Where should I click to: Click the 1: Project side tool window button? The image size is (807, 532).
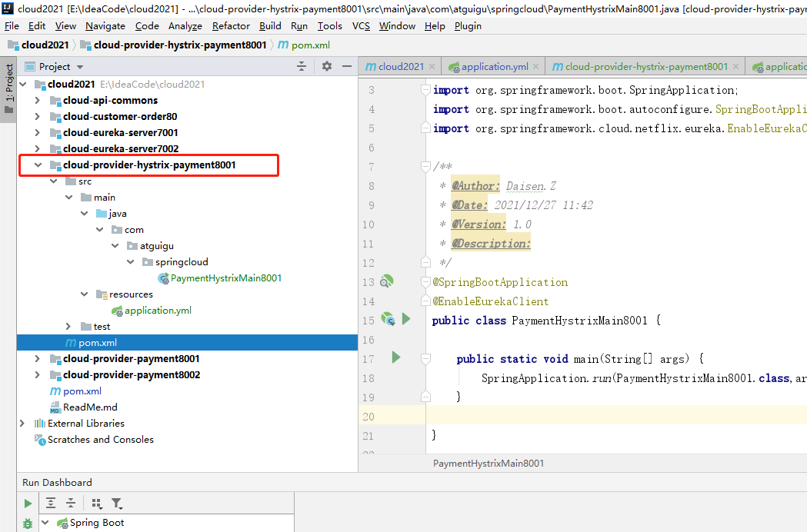[8, 88]
